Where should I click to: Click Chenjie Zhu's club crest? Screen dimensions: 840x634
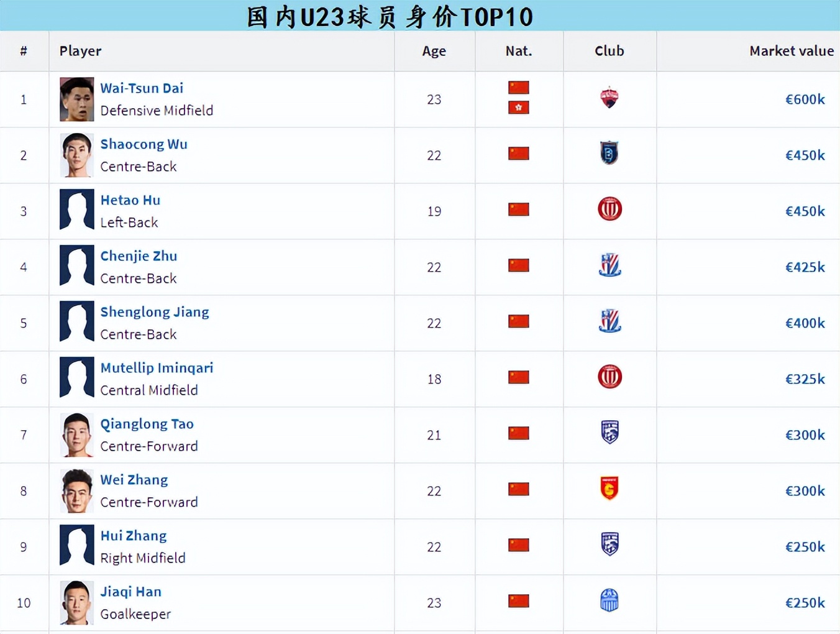point(609,265)
